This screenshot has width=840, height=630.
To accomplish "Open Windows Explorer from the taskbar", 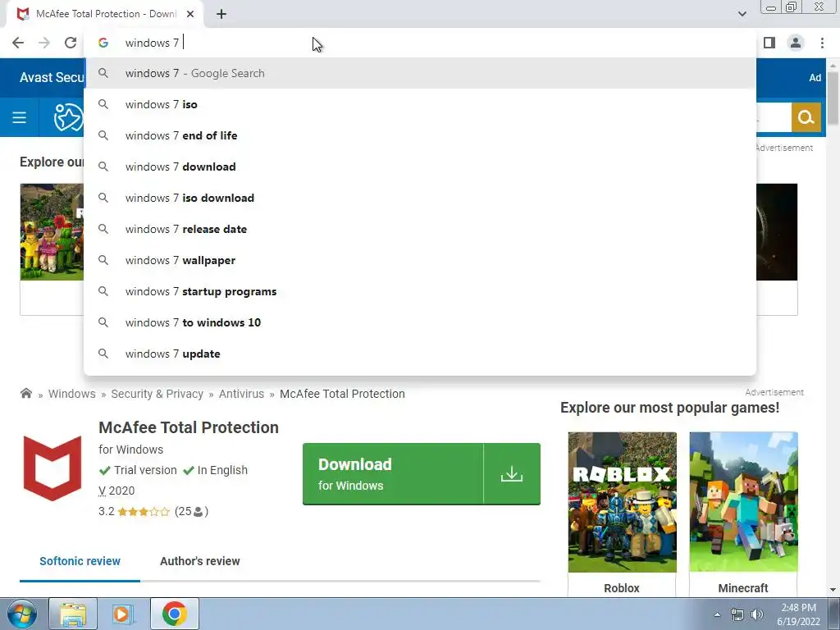I will point(73,614).
